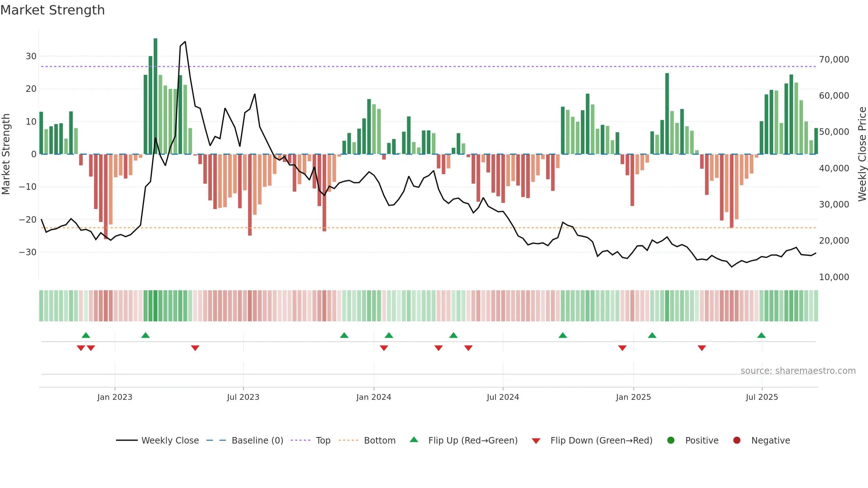Click the flip-up marker just after Jan 2024

pos(389,335)
